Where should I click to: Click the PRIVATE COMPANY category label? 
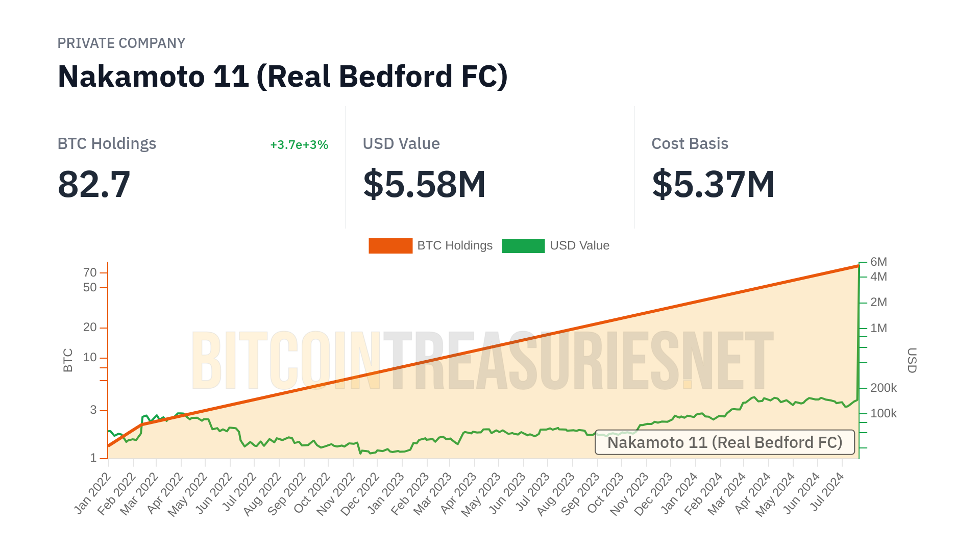pyautogui.click(x=121, y=43)
